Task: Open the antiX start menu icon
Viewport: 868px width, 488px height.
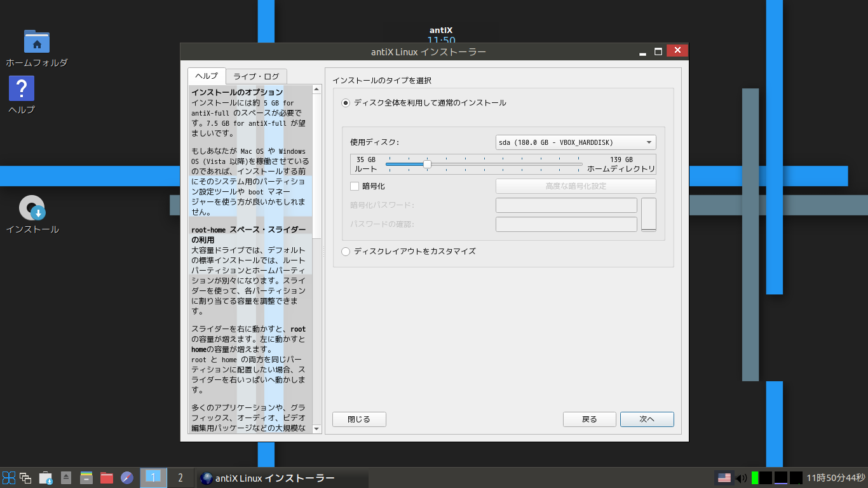Action: tap(9, 478)
